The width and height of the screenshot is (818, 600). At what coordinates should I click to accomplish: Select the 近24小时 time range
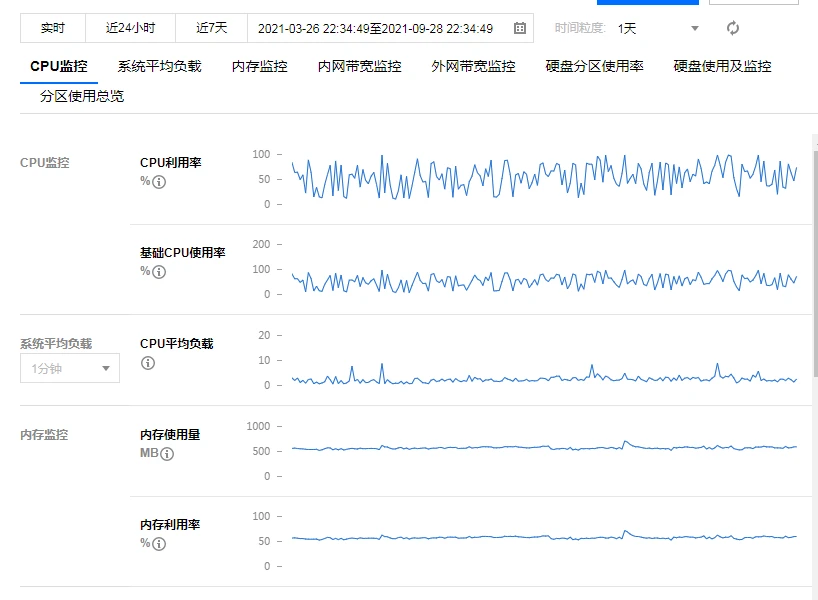130,28
